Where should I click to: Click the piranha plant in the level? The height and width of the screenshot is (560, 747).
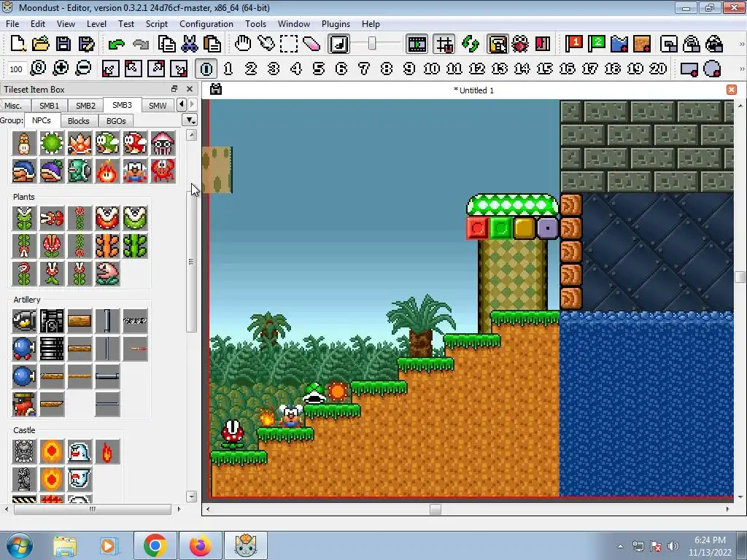(x=233, y=435)
